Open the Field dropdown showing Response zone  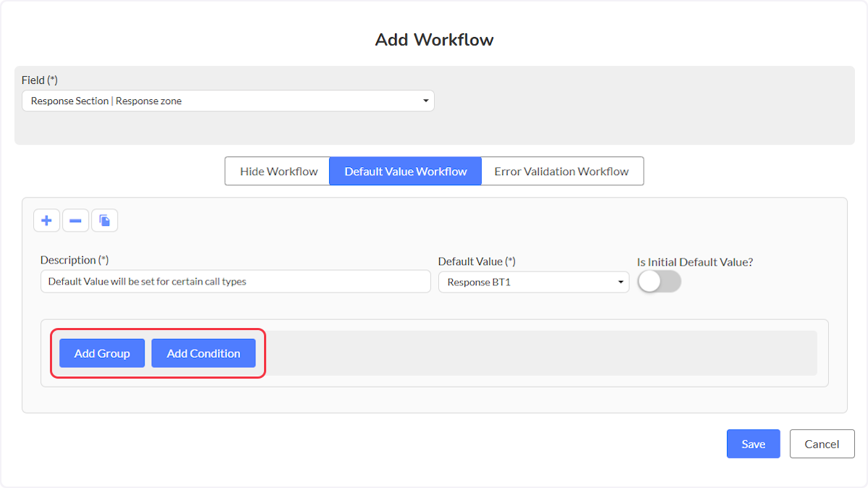[x=228, y=101]
